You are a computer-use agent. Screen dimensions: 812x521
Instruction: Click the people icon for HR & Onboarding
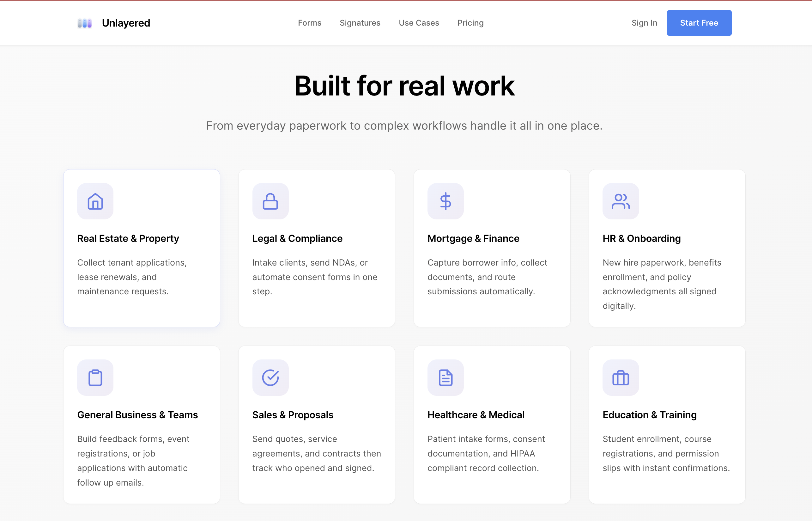(620, 201)
